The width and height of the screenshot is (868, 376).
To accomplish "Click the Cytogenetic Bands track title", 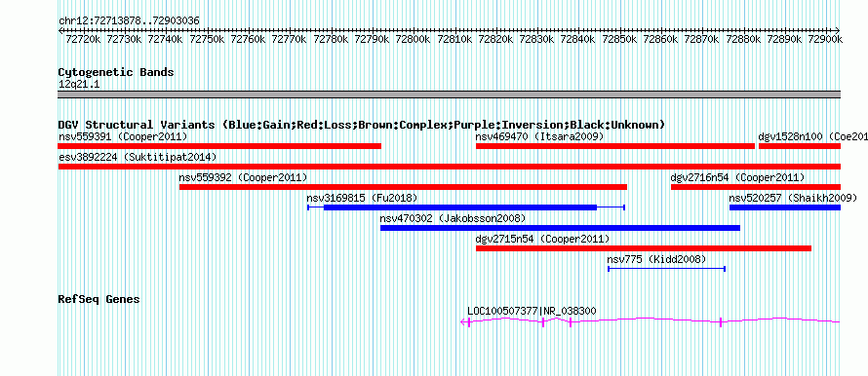I will [x=116, y=72].
